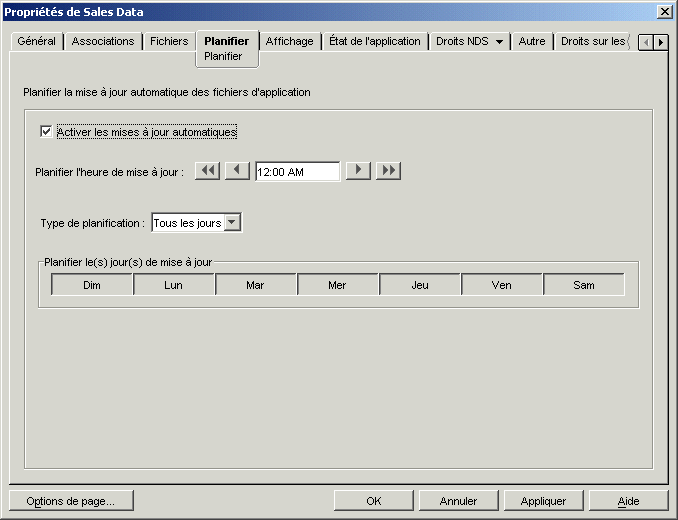Viewport: 678px width, 520px height.
Task: Click the Appliquer button
Action: (543, 501)
